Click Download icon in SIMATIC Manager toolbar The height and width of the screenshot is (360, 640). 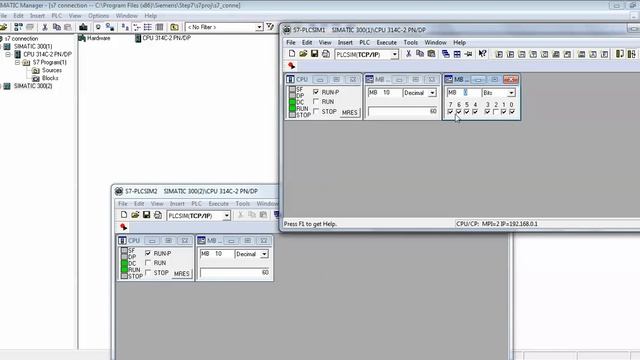[83, 27]
